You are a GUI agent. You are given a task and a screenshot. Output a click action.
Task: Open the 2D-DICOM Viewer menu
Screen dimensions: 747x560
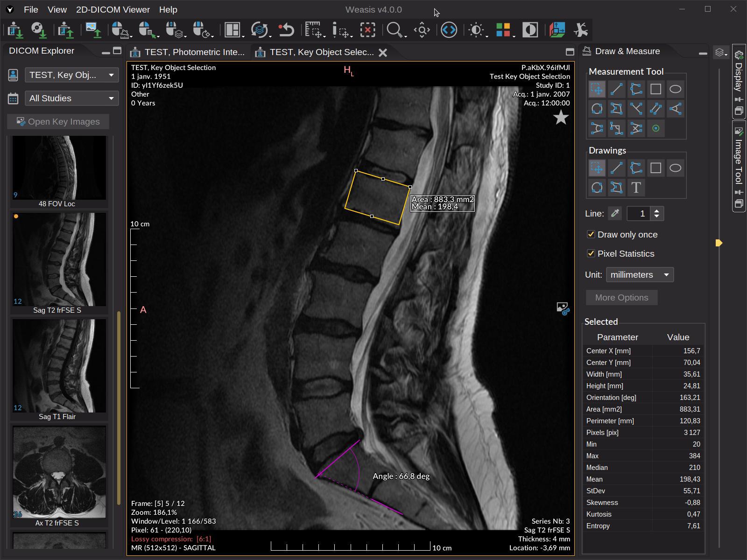click(113, 9)
